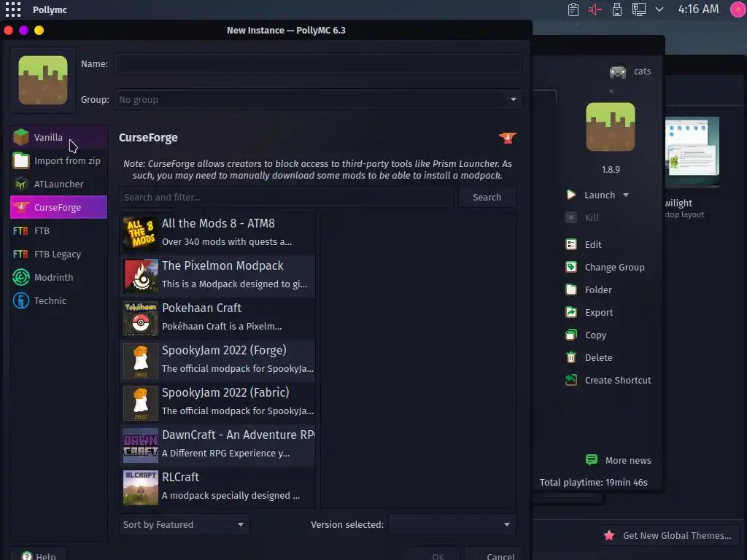This screenshot has height=560, width=747.
Task: Click the pink user avatar in panel
Action: [738, 9]
